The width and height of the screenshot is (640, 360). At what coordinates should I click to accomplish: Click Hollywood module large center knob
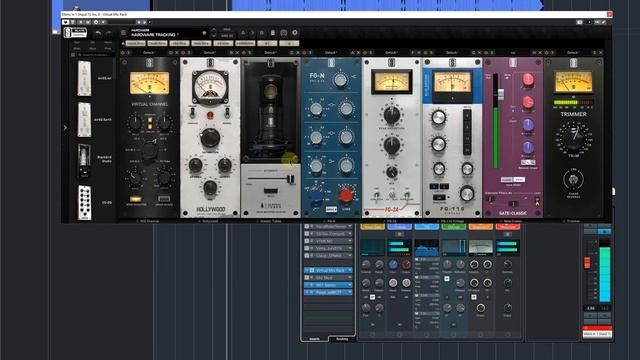210,138
